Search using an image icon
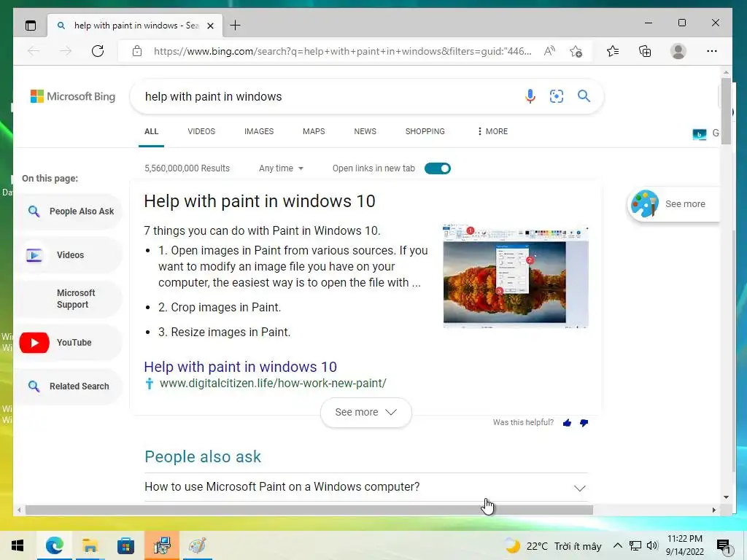 pyautogui.click(x=557, y=96)
